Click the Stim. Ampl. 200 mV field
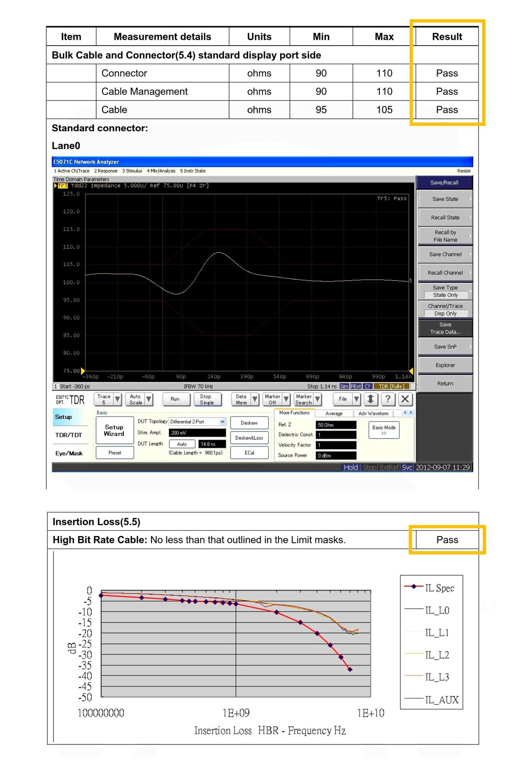532x764 pixels. (x=197, y=433)
